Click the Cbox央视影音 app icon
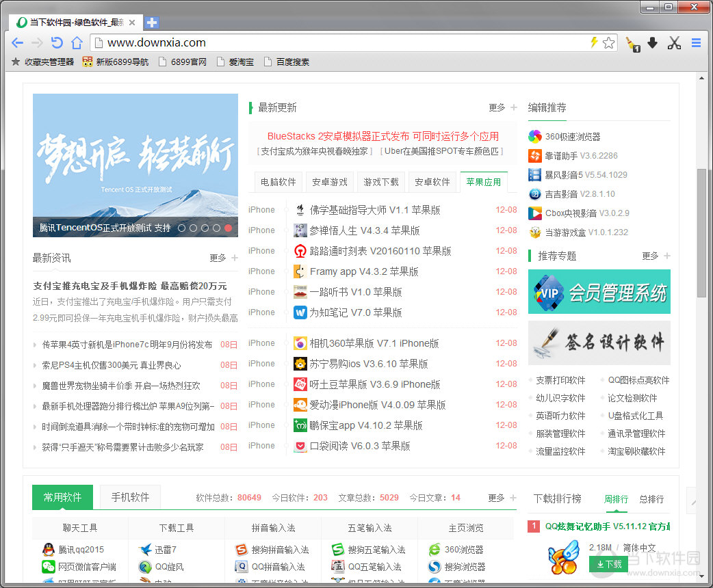This screenshot has width=713, height=588. (535, 213)
